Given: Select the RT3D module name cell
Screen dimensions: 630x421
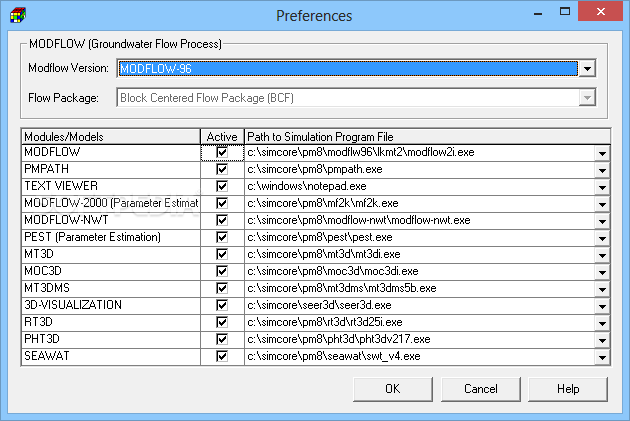Looking at the screenshot, I should (111, 322).
